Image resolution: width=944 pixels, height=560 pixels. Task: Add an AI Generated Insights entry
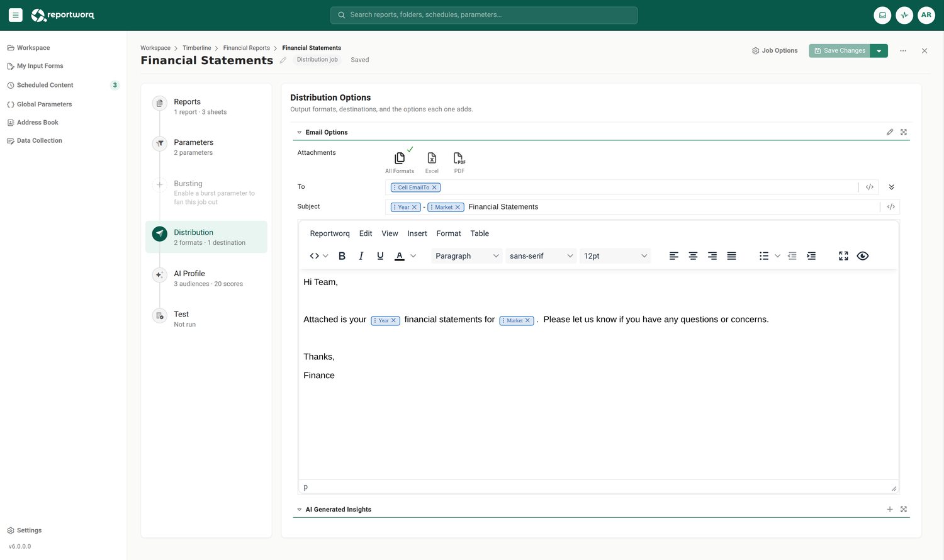[890, 509]
